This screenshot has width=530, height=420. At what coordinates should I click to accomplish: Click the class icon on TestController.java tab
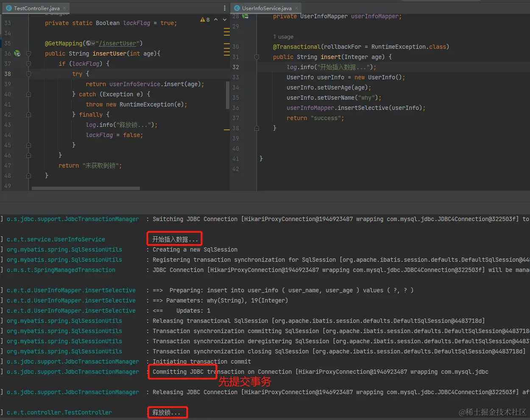click(x=8, y=8)
